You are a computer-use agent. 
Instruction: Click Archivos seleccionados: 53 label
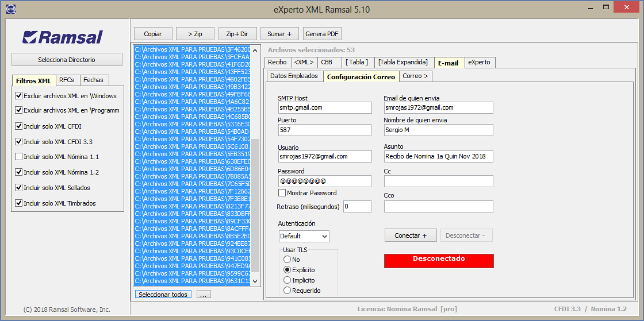tap(311, 50)
